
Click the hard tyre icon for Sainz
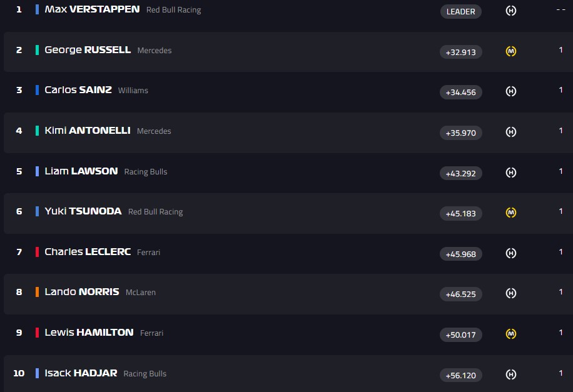[510, 91]
